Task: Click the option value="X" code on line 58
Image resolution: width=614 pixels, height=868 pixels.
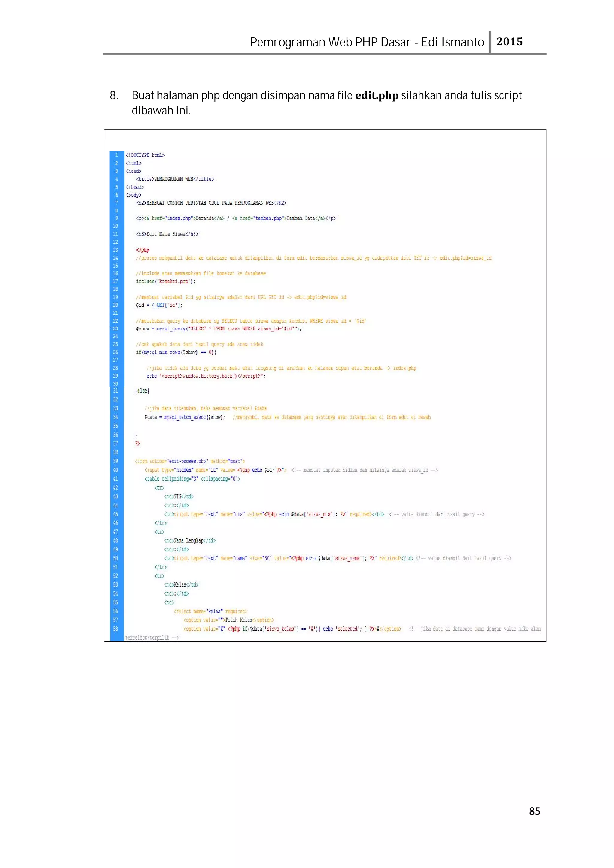Action: (293, 629)
